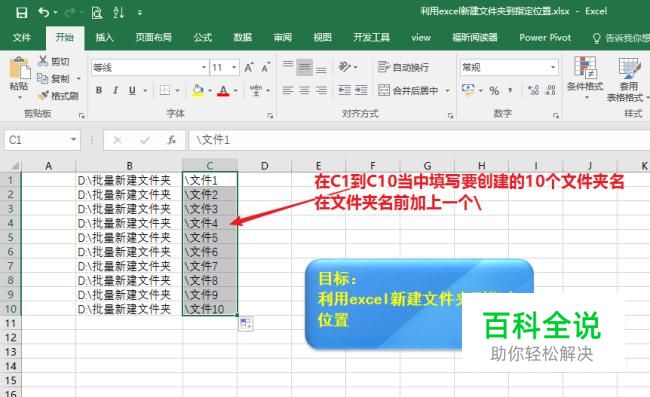Cut selection with the 剪切 button
This screenshot has width=650, height=397.
point(53,61)
